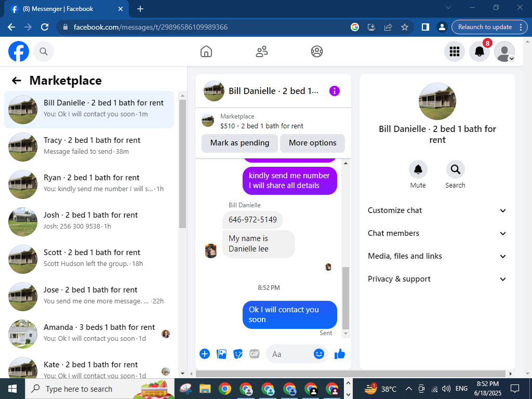Click back arrow next to Marketplace
This screenshot has height=399, width=532.
tap(17, 81)
